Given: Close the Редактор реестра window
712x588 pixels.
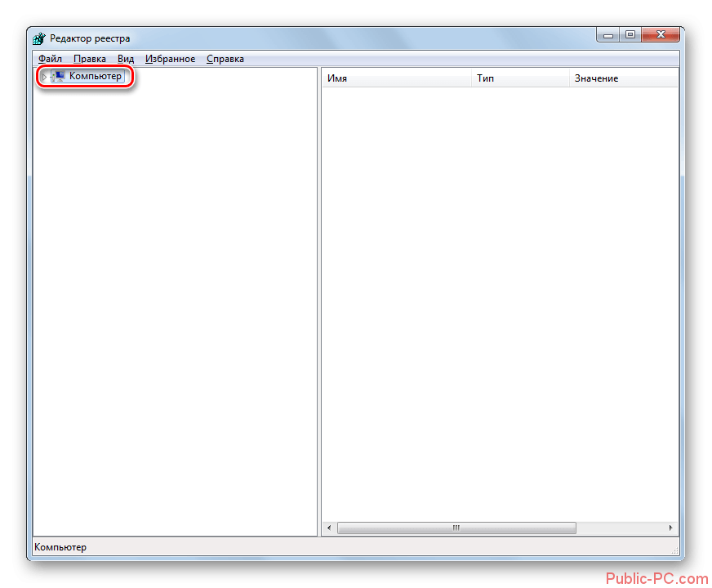Looking at the screenshot, I should click(x=661, y=34).
